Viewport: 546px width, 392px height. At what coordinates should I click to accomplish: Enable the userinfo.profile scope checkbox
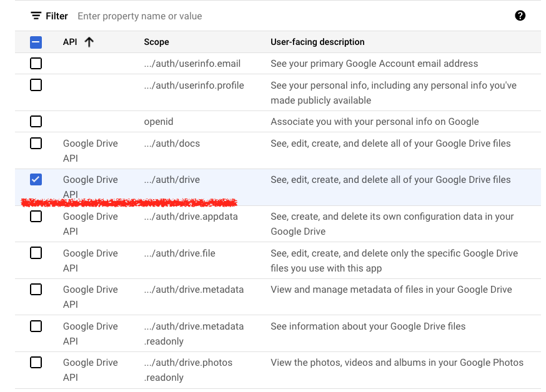36,85
